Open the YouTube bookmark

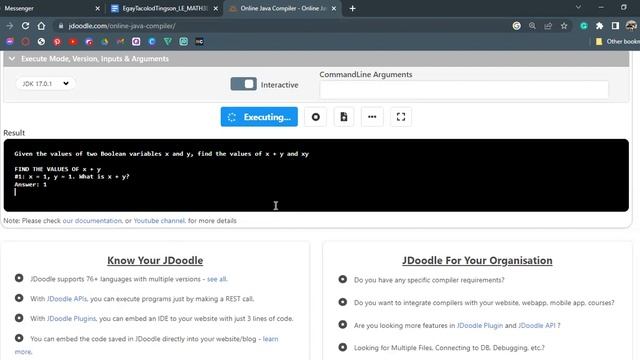point(73,41)
